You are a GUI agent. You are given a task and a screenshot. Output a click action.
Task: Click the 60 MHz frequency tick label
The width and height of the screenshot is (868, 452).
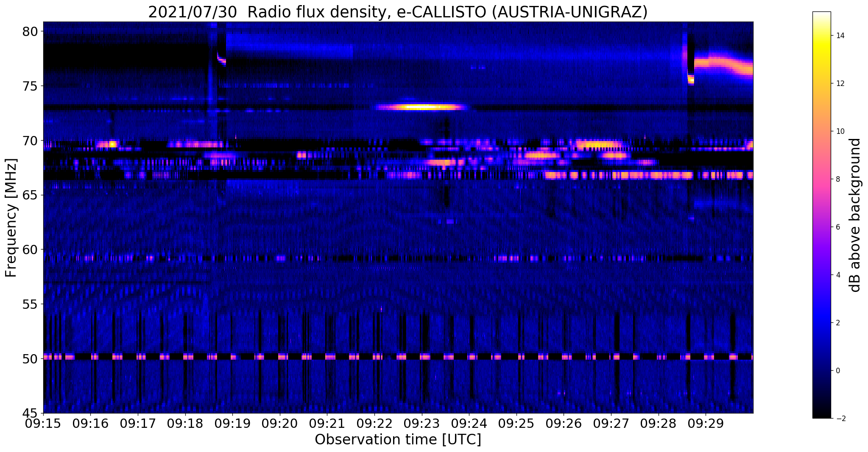point(30,250)
